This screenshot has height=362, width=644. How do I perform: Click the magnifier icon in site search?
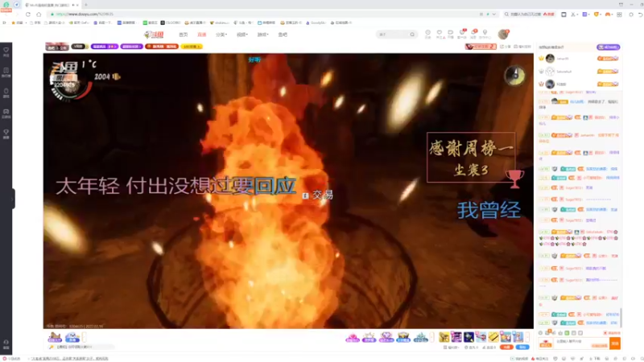click(412, 35)
